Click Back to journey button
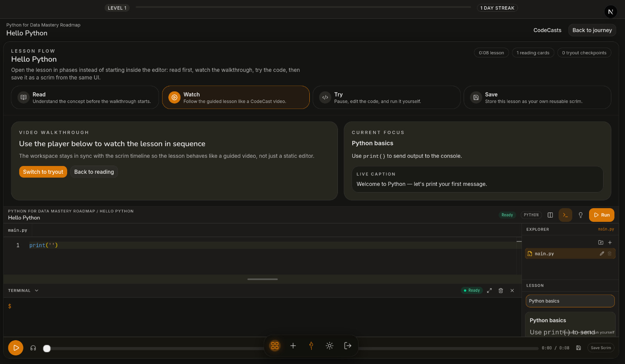 click(592, 30)
